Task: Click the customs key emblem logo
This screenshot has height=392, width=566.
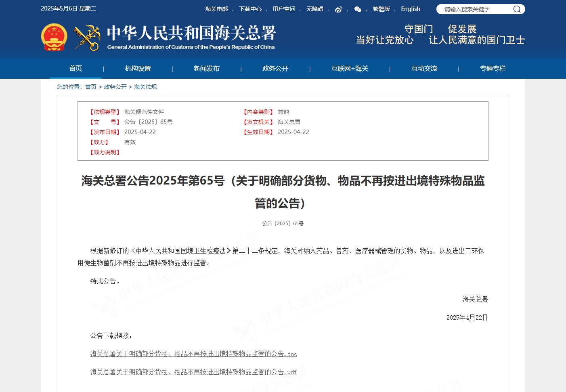Action: pyautogui.click(x=87, y=38)
